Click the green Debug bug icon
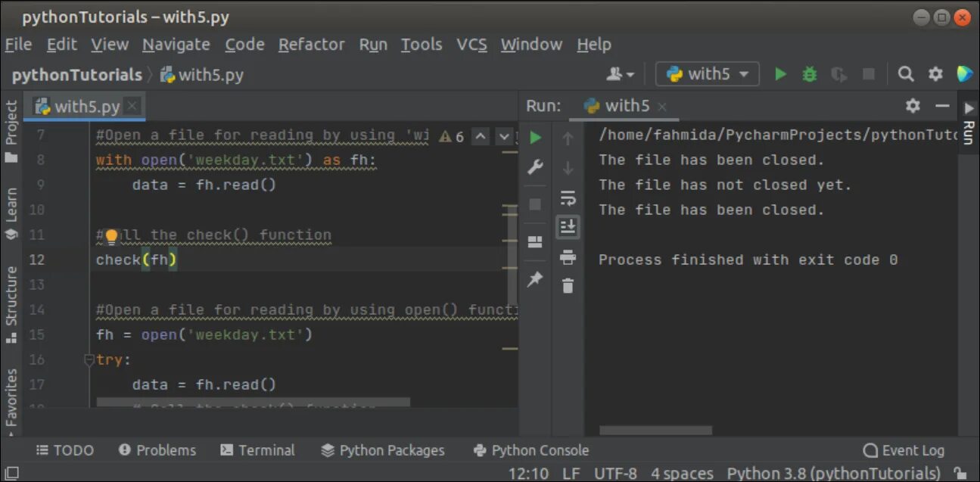980x482 pixels. [x=809, y=74]
